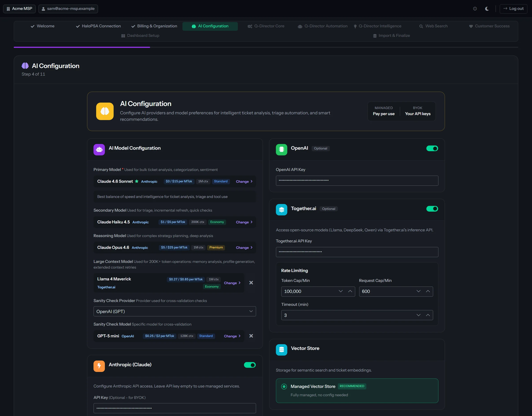The image size is (532, 416).
Task: Disable the OpenAI provider toggle
Action: [x=432, y=148]
